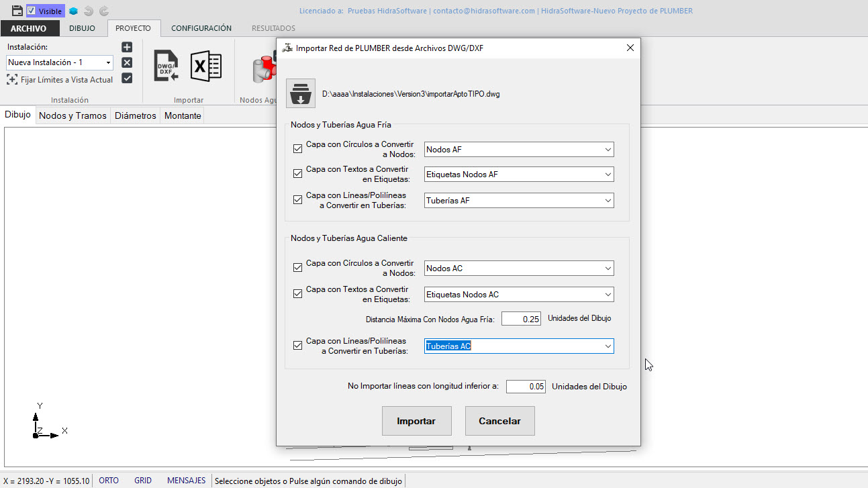
Task: Select the PROYECTO ribbon tab
Action: click(x=134, y=28)
